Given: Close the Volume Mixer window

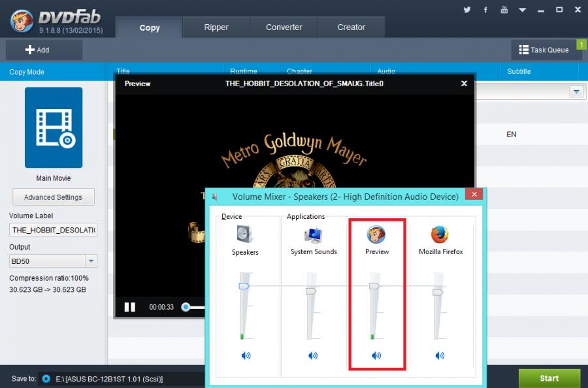Looking at the screenshot, I should (474, 194).
